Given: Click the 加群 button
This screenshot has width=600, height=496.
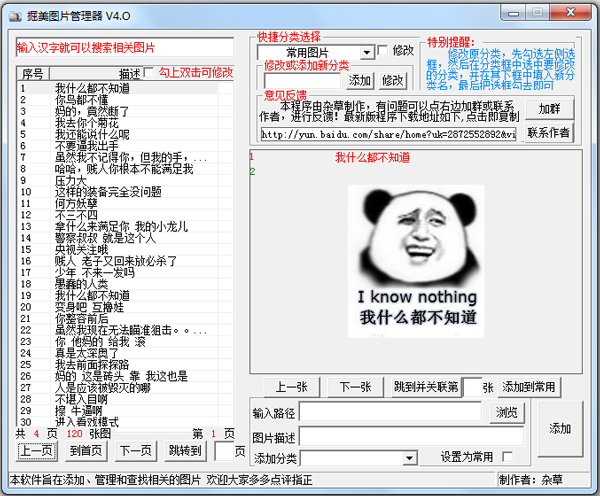Looking at the screenshot, I should pyautogui.click(x=549, y=109).
